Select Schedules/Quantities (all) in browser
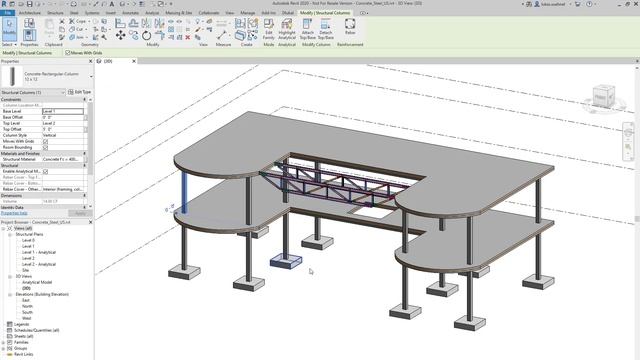Image resolution: width=640 pixels, height=360 pixels. click(x=36, y=330)
